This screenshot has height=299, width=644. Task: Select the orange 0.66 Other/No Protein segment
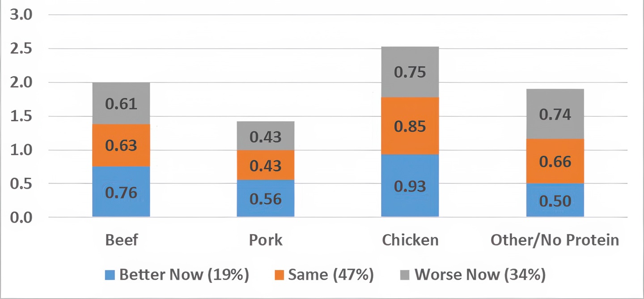(x=555, y=161)
